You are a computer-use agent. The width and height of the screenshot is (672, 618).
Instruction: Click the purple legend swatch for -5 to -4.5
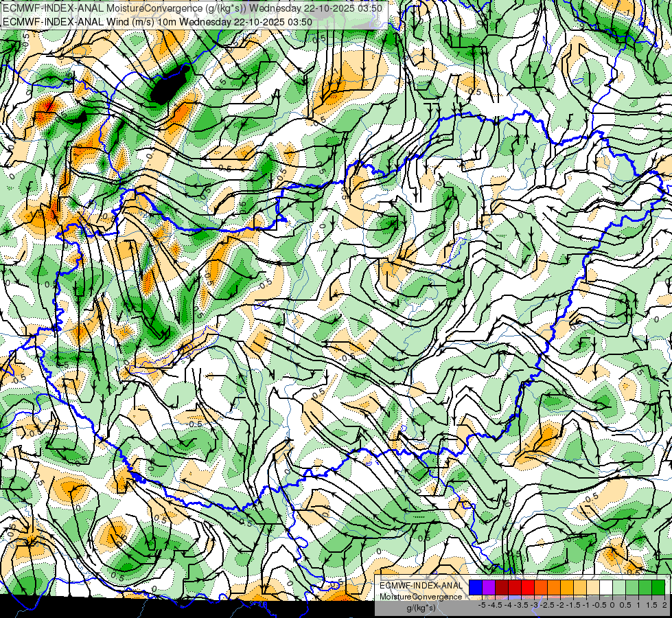489,588
